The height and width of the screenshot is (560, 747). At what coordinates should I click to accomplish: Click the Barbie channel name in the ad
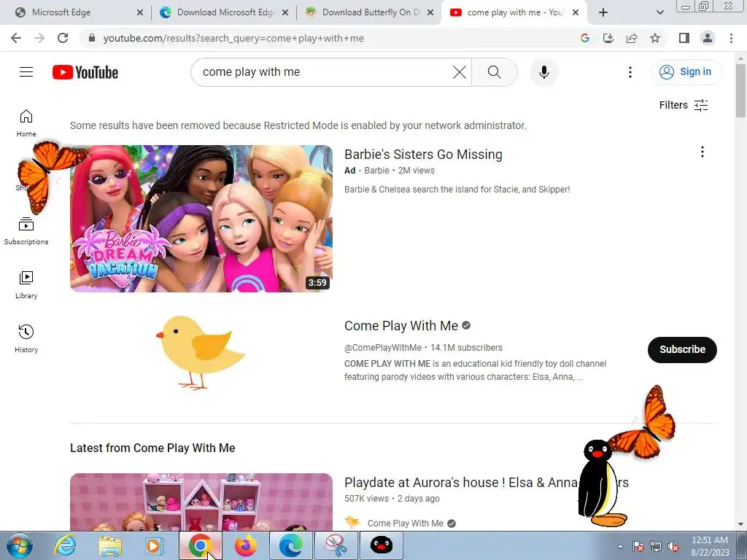(377, 171)
